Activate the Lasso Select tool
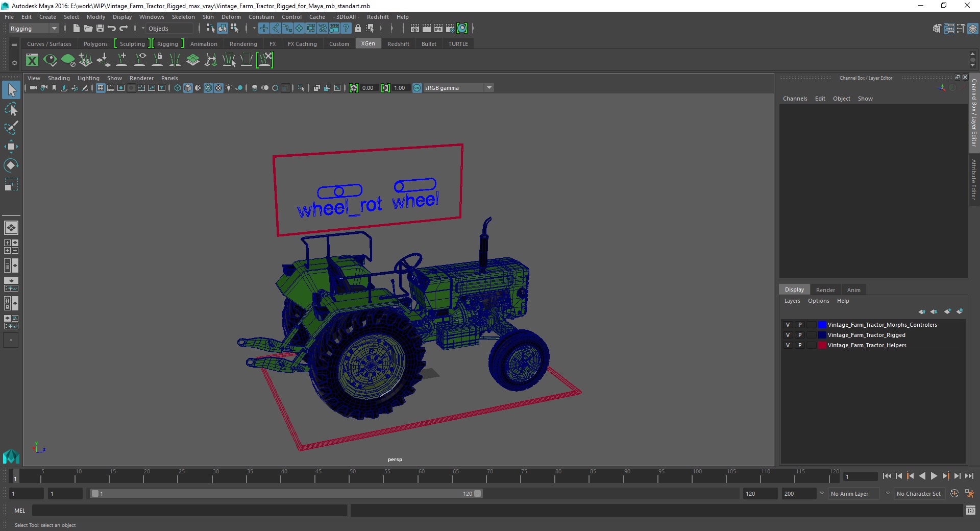 tap(11, 109)
